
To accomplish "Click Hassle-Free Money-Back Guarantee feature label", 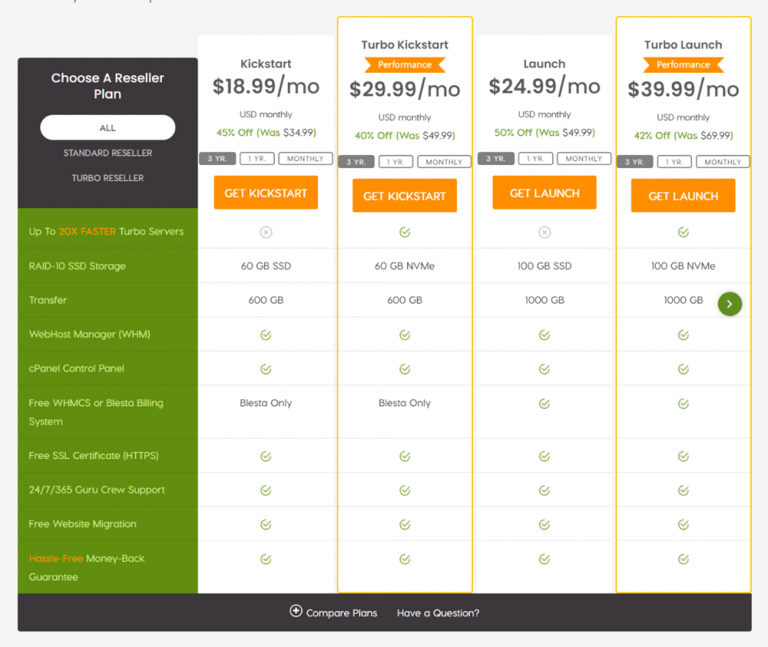I will point(87,568).
